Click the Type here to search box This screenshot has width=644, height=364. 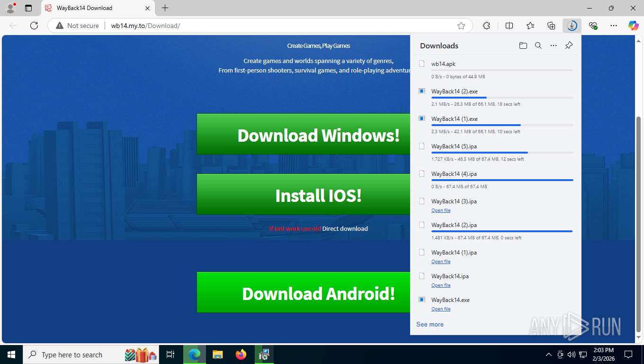[x=91, y=355]
